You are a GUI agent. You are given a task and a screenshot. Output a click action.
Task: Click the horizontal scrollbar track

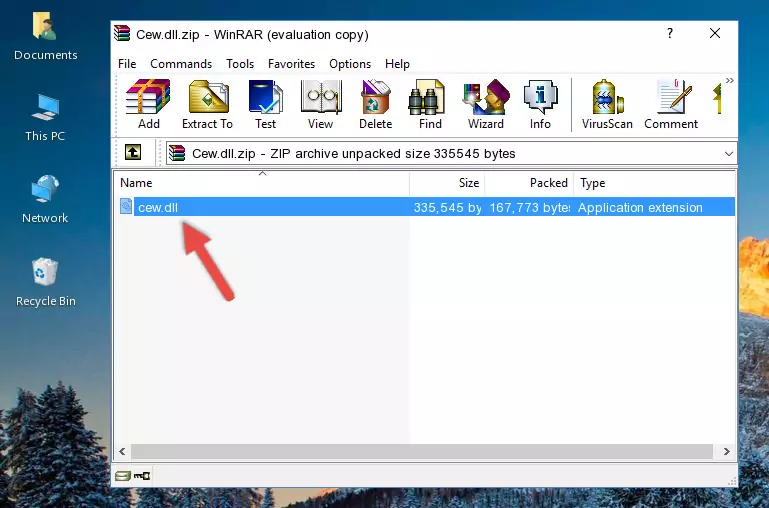(422, 451)
